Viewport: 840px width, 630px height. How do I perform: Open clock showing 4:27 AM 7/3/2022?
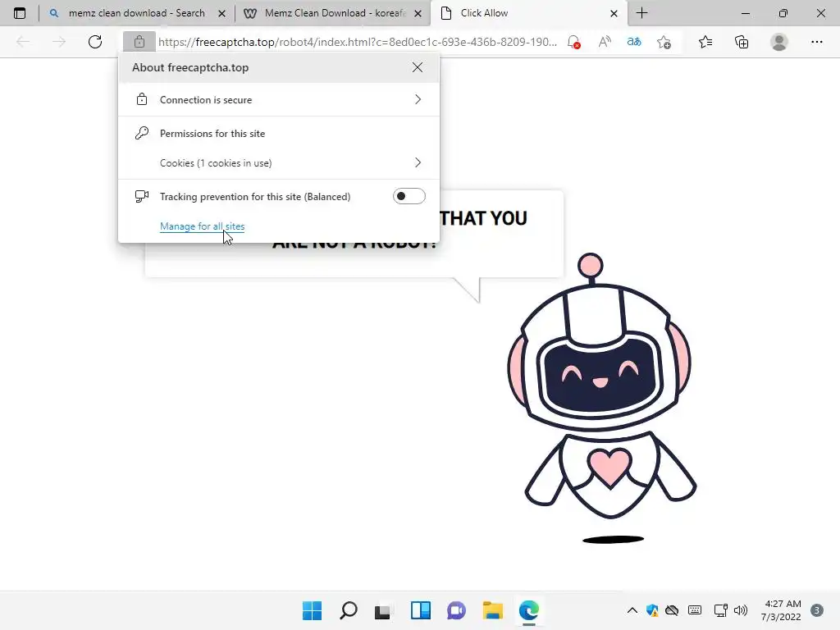[781, 610]
